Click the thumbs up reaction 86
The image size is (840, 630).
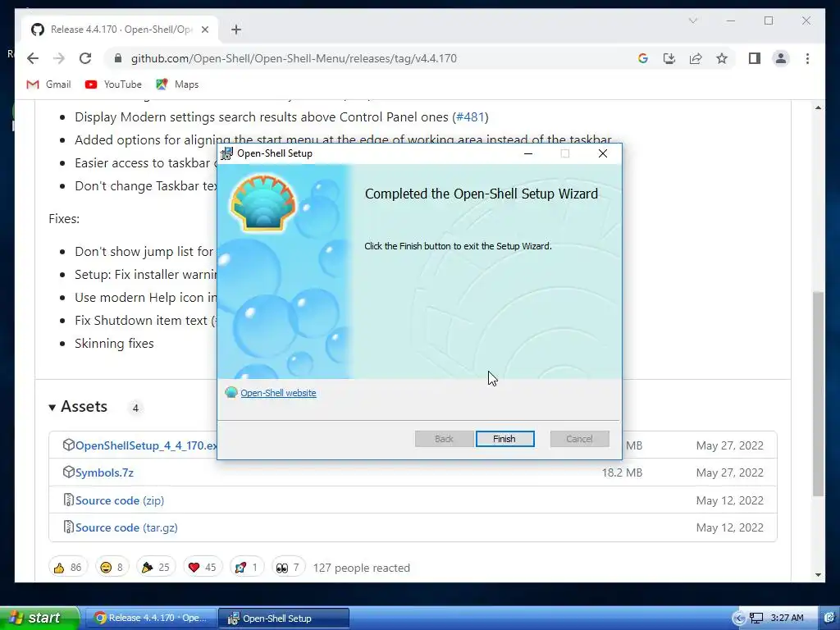67,568
